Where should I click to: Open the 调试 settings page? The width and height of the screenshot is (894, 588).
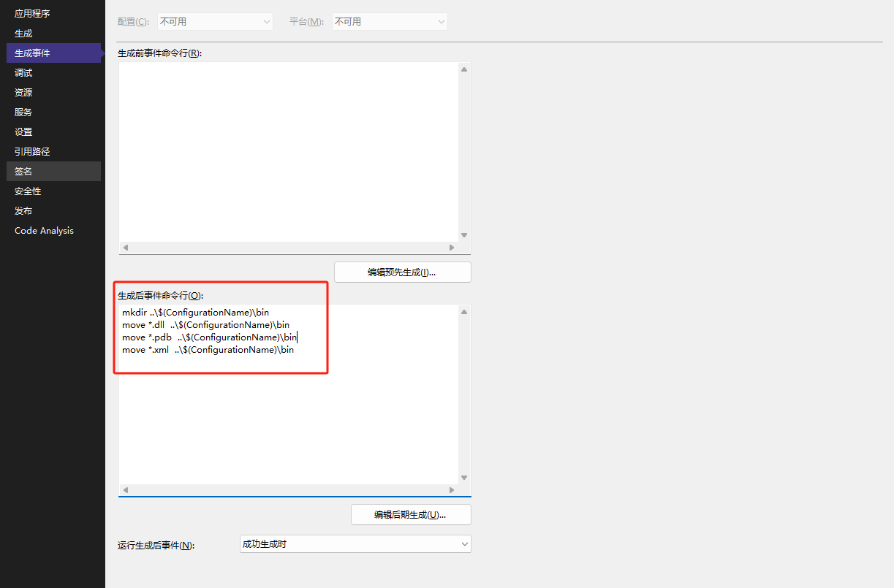(23, 72)
